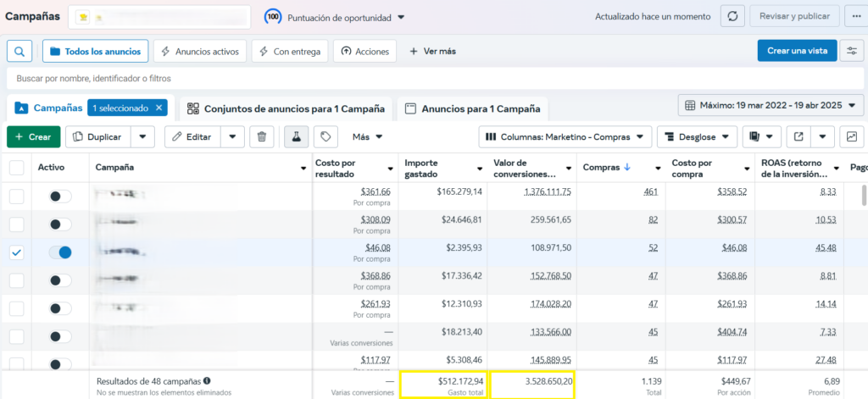The width and height of the screenshot is (868, 399).
Task: Open Columnas: Marketino - Compras dropdown
Action: [565, 136]
